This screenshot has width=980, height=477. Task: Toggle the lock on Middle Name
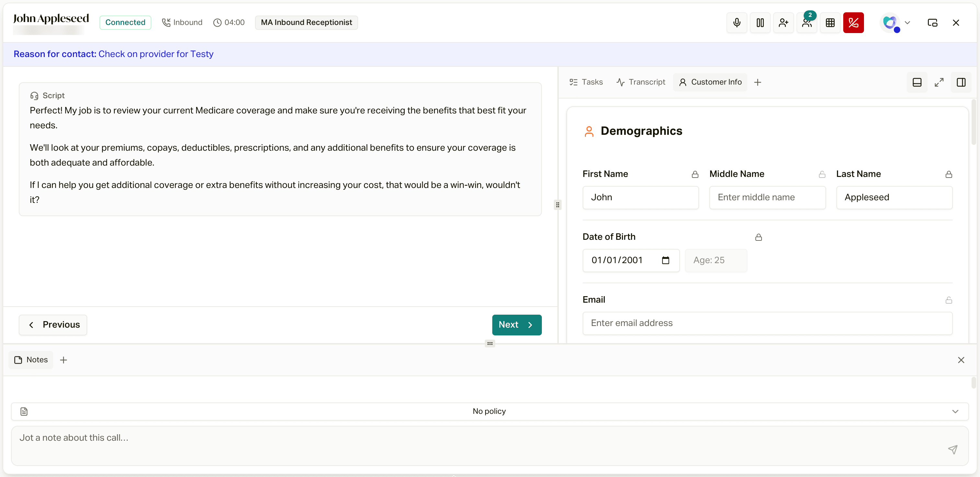(822, 174)
